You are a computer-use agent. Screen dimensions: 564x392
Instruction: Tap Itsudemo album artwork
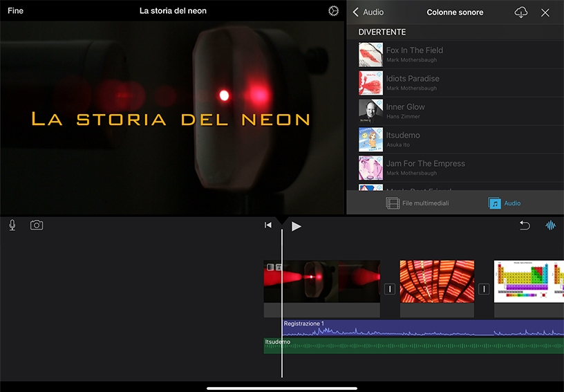pos(370,140)
